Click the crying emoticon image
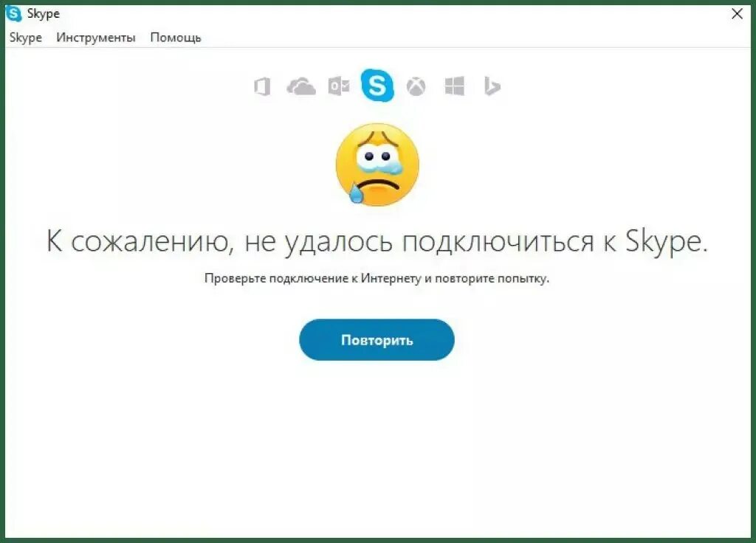The width and height of the screenshot is (756, 543). click(377, 165)
